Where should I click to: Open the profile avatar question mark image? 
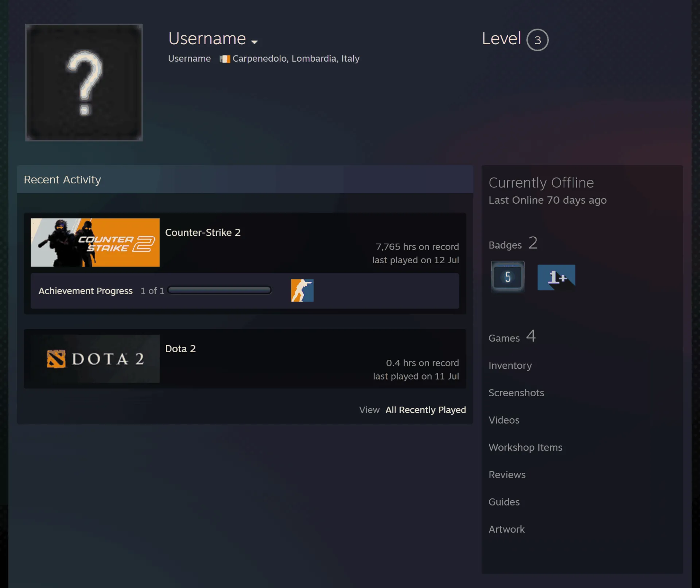[84, 82]
